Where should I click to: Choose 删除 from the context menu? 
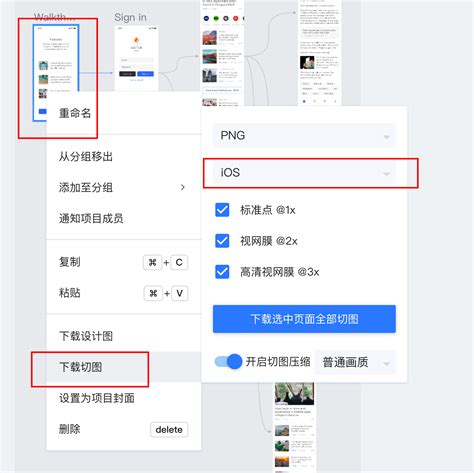point(124,429)
